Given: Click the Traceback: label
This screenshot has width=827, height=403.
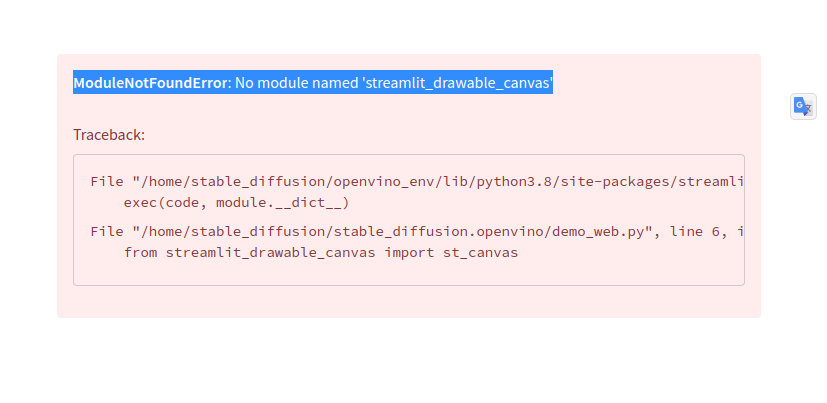Looking at the screenshot, I should pos(109,135).
